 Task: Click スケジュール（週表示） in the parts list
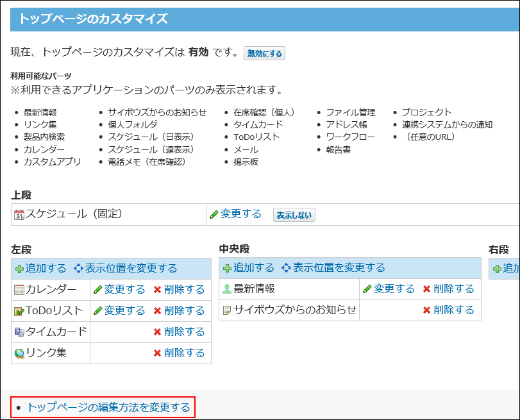(153, 149)
